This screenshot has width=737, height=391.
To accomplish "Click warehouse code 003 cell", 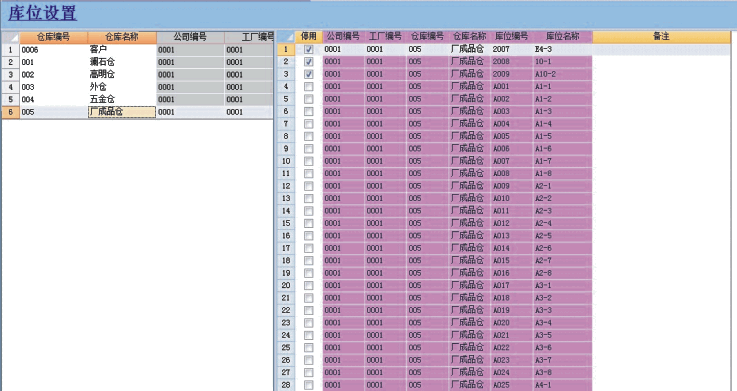I will [x=54, y=87].
